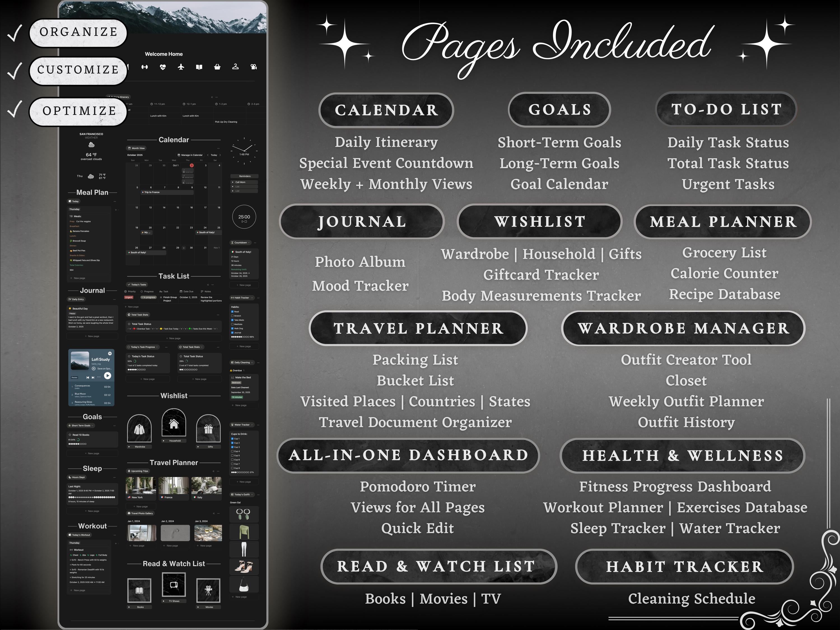Open the airplane travel icon
The image size is (840, 630).
pyautogui.click(x=181, y=67)
